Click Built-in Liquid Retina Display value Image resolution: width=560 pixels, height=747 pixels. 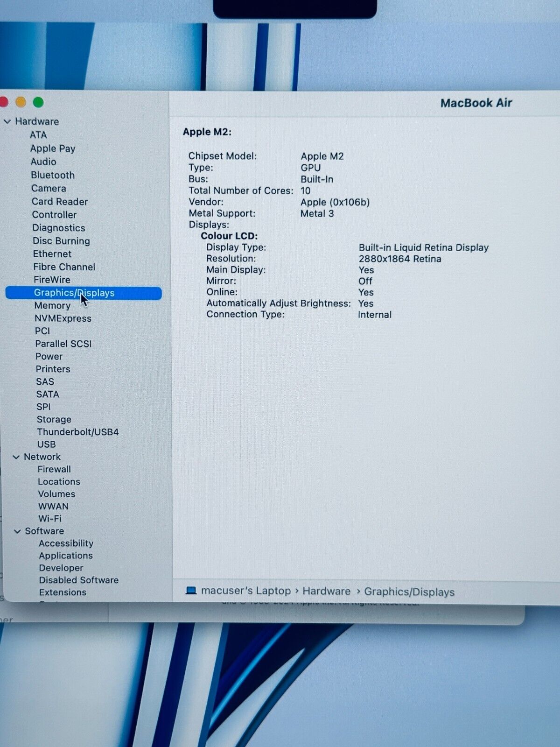coord(424,247)
